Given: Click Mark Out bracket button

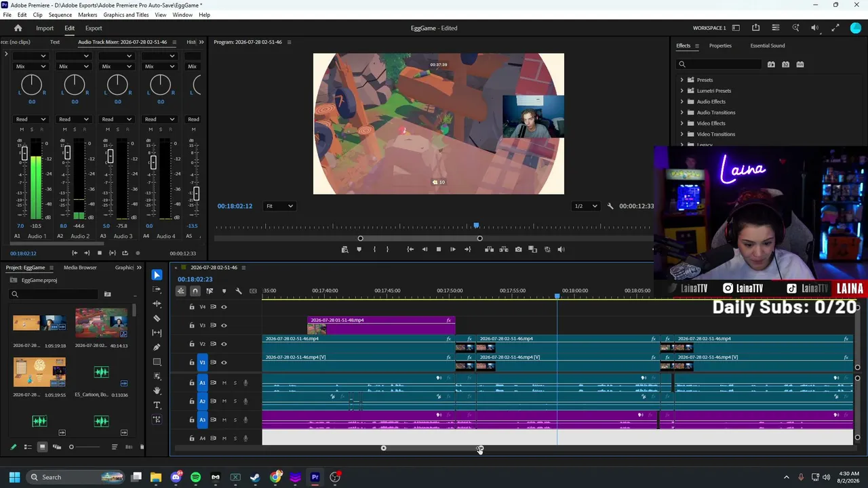Looking at the screenshot, I should 387,249.
